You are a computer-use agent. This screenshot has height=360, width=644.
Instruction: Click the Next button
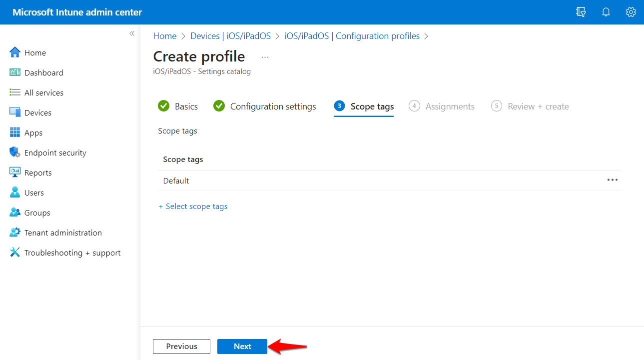tap(242, 346)
